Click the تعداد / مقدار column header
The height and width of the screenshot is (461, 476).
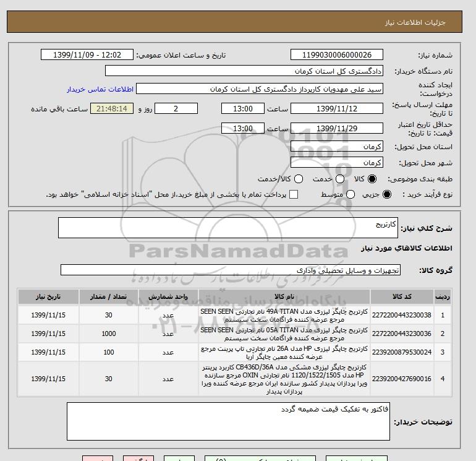coord(108,296)
